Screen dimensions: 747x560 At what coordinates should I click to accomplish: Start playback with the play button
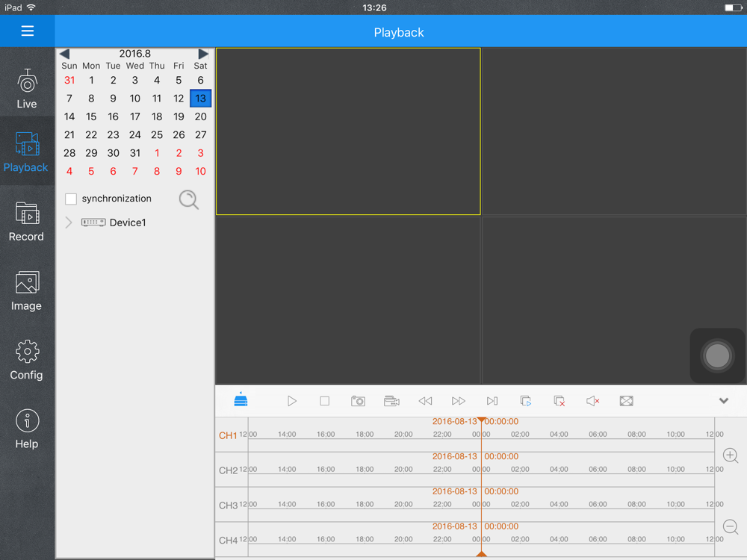coord(292,401)
